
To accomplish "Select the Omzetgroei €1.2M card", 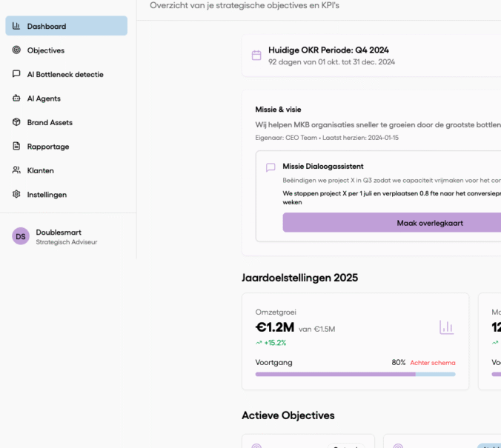I will [x=355, y=341].
